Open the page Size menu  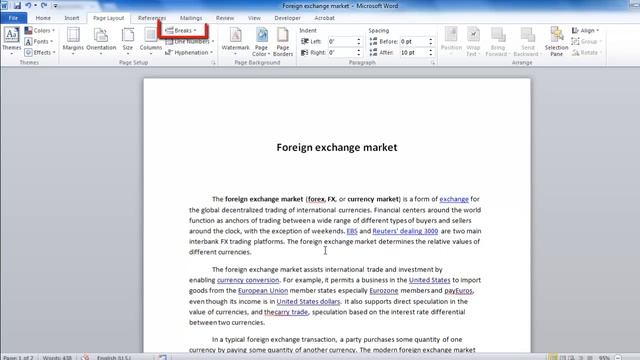pos(128,41)
